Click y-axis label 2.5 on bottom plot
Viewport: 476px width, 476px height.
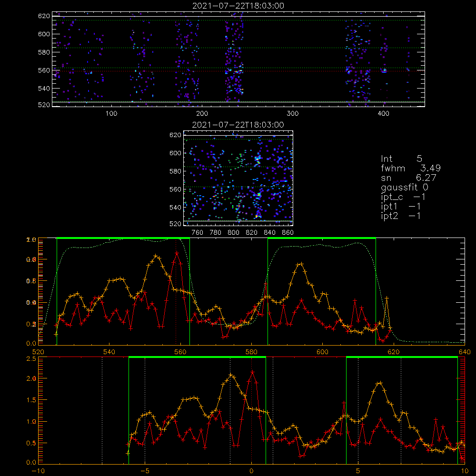pyautogui.click(x=31, y=359)
